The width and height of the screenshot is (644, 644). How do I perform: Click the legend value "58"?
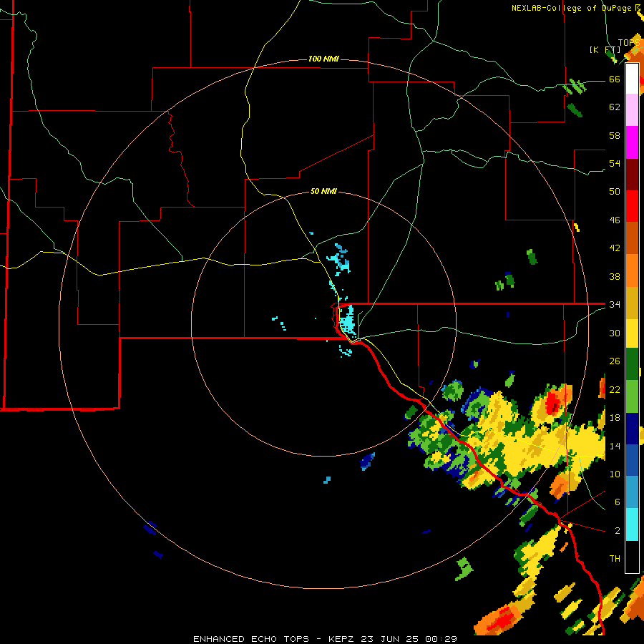615,135
